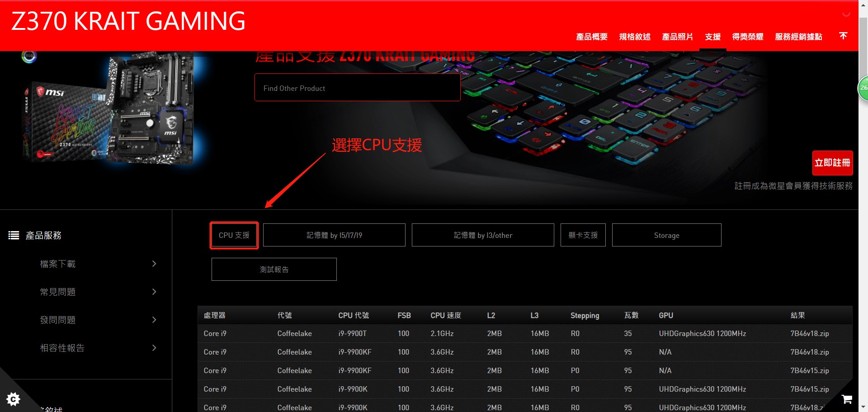Click the 記憶體 by I5/I7/I9 button
Screen dimensions: 868x412
pos(334,235)
